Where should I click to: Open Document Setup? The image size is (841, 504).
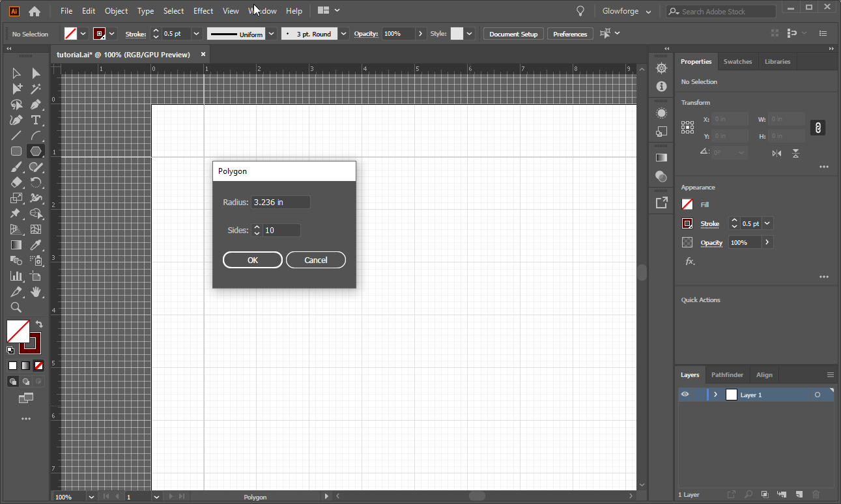pos(513,34)
